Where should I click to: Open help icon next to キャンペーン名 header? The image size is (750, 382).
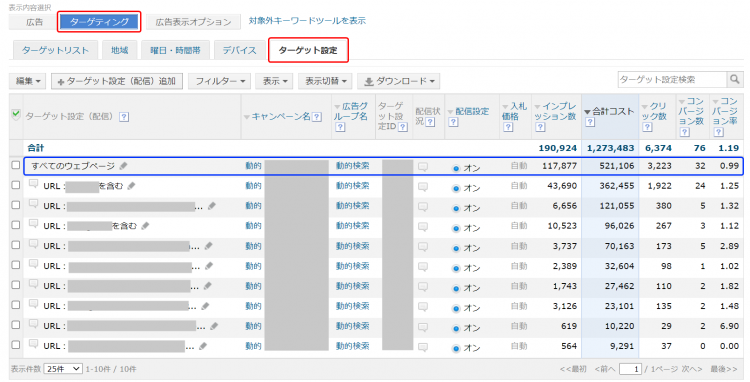(x=317, y=117)
